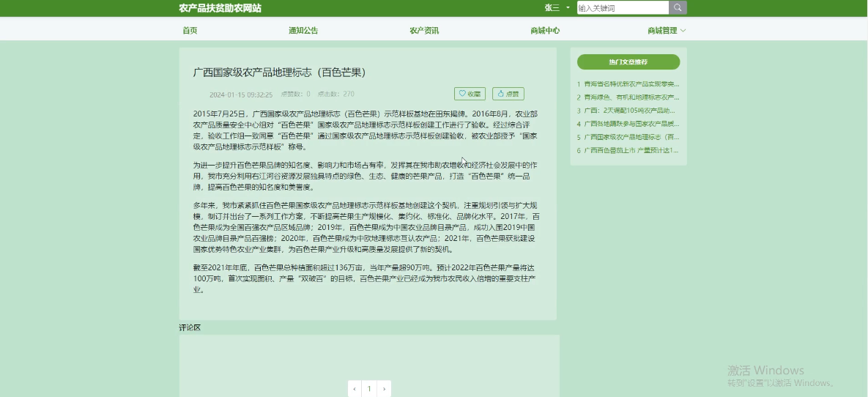Open the 农产资讯 nav item
Viewport: 868px width, 397px height.
point(424,31)
